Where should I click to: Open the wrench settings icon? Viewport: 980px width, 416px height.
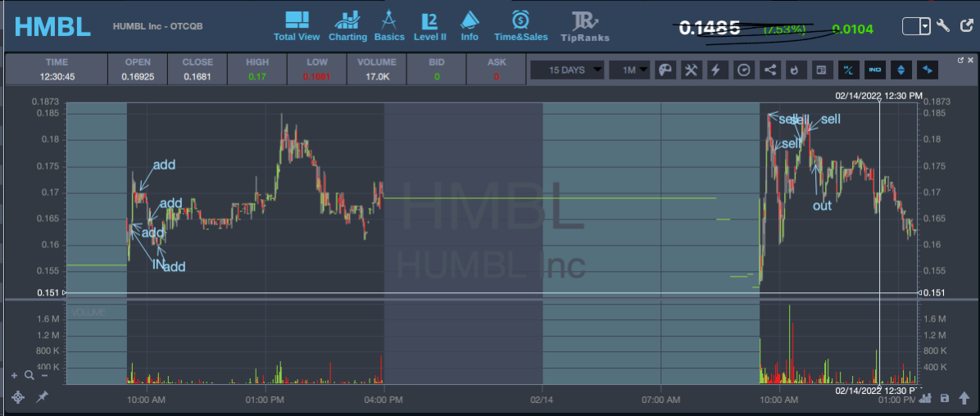[x=944, y=26]
